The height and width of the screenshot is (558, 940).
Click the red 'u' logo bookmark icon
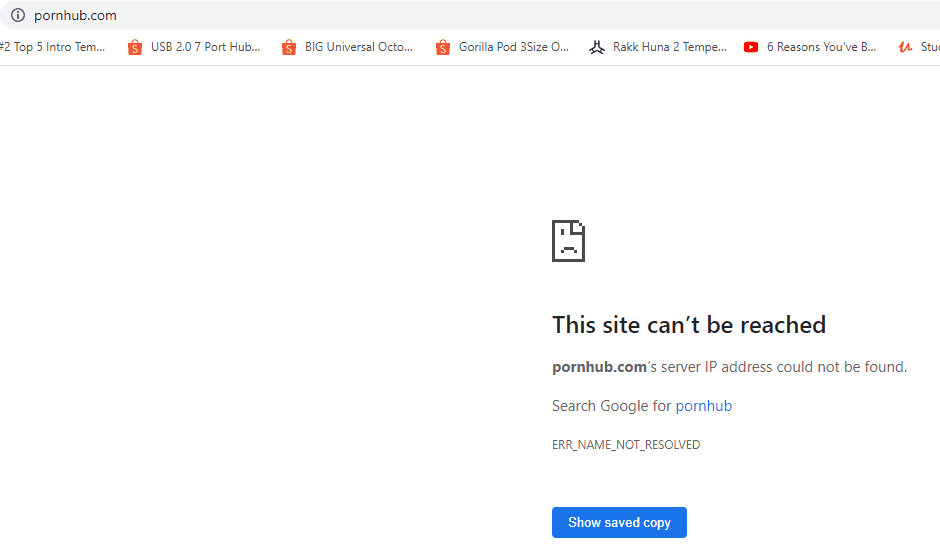tap(905, 47)
